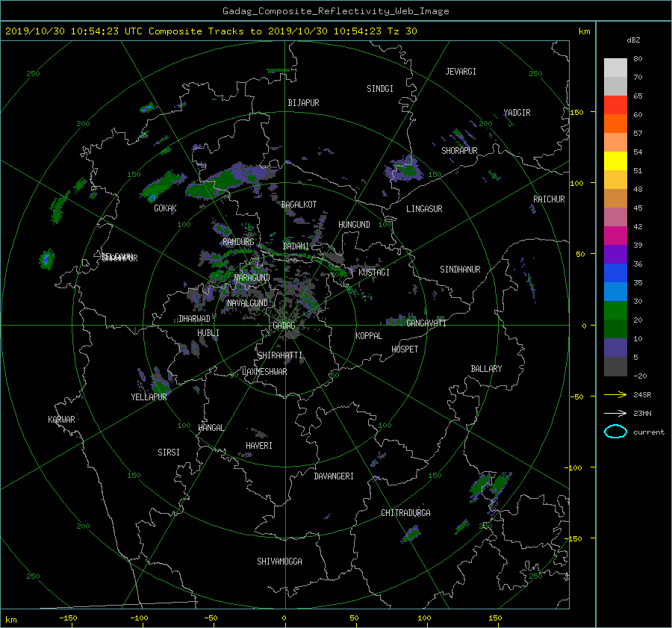Click the DAVANGERI city label
The height and width of the screenshot is (628, 672).
pyautogui.click(x=334, y=476)
